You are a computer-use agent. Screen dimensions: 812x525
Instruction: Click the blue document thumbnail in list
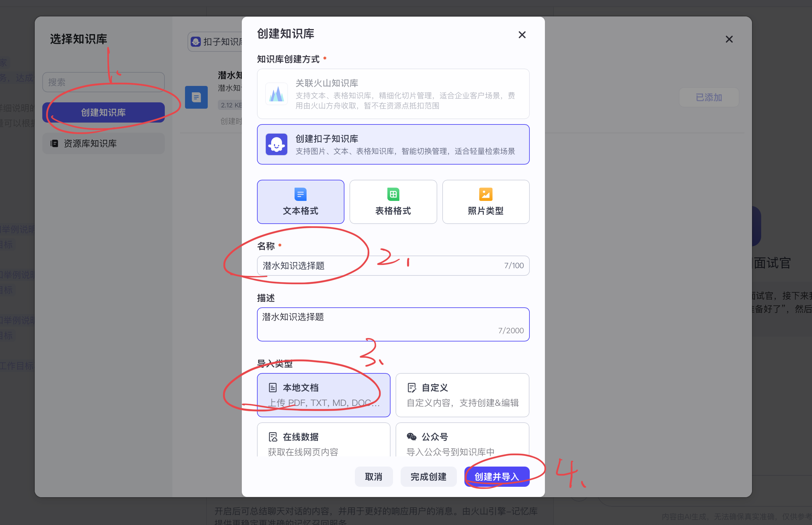[196, 98]
